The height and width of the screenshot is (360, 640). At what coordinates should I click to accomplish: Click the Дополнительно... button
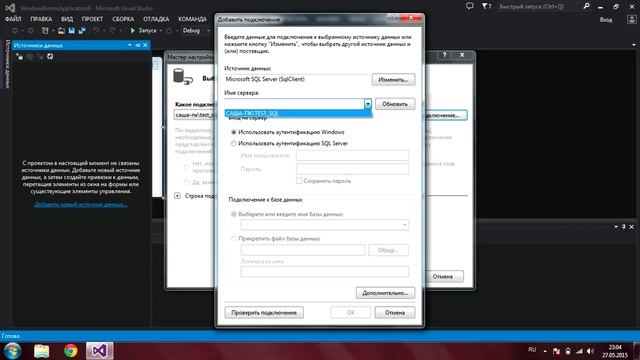[385, 293]
